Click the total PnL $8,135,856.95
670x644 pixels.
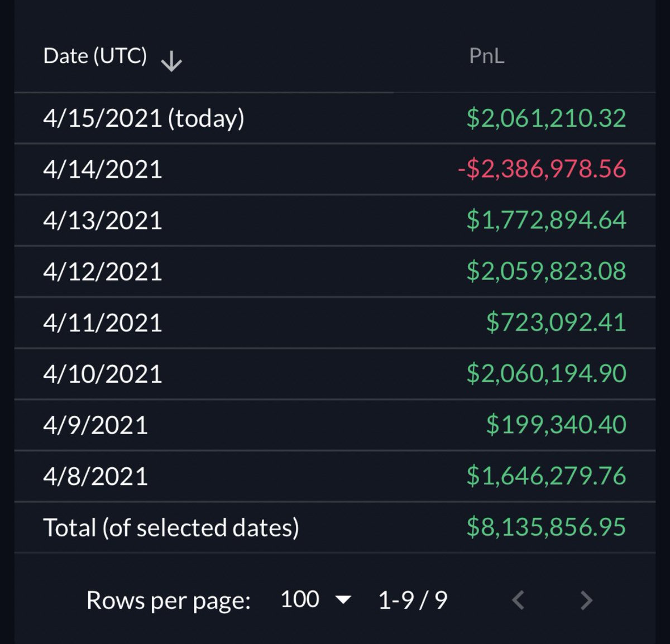(546, 527)
